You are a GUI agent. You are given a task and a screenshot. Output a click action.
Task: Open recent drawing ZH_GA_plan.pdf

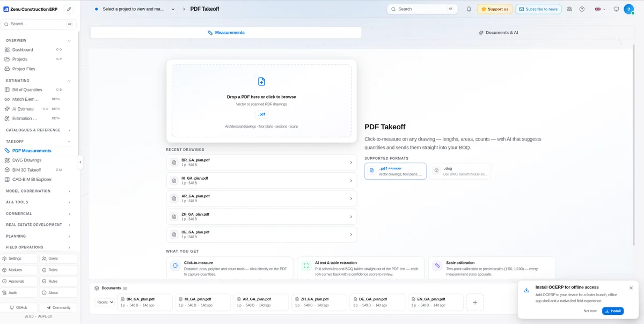coord(261,217)
